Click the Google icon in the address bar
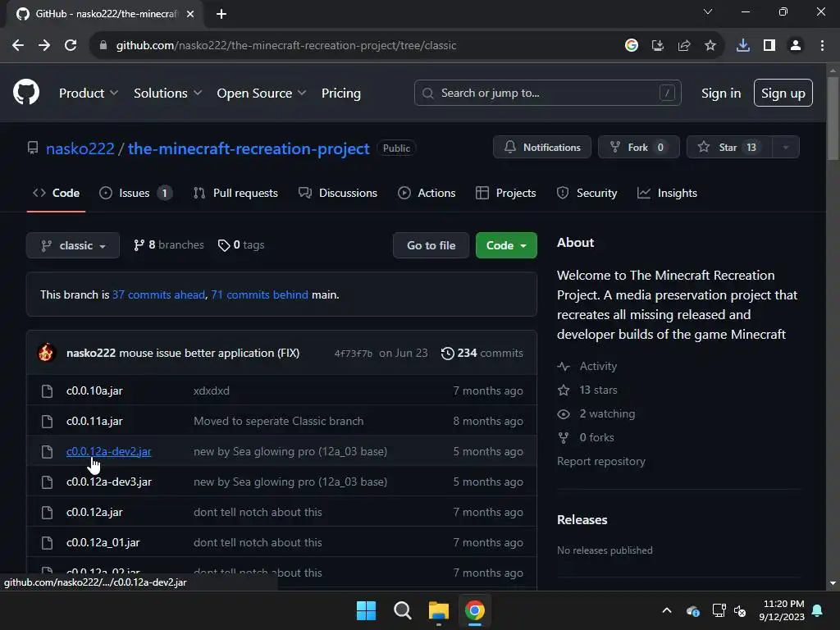The image size is (840, 630). click(632, 46)
